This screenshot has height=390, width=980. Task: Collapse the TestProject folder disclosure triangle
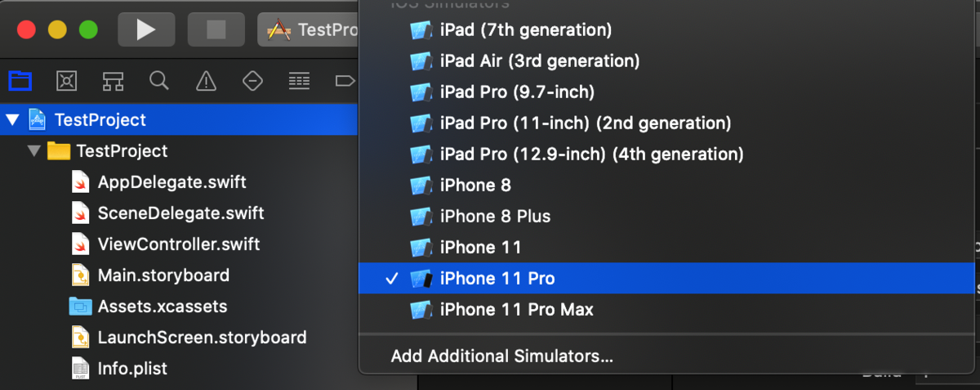(x=33, y=151)
